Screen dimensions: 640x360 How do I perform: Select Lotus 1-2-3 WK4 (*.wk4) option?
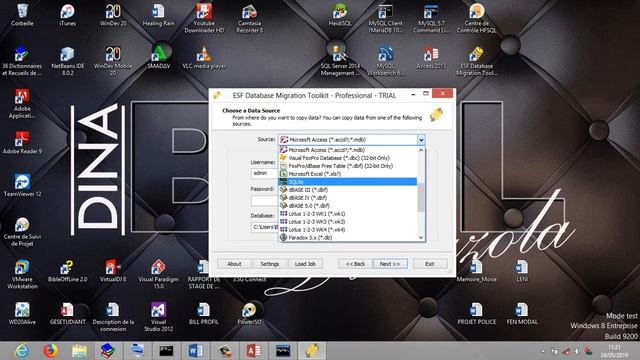coord(348,229)
